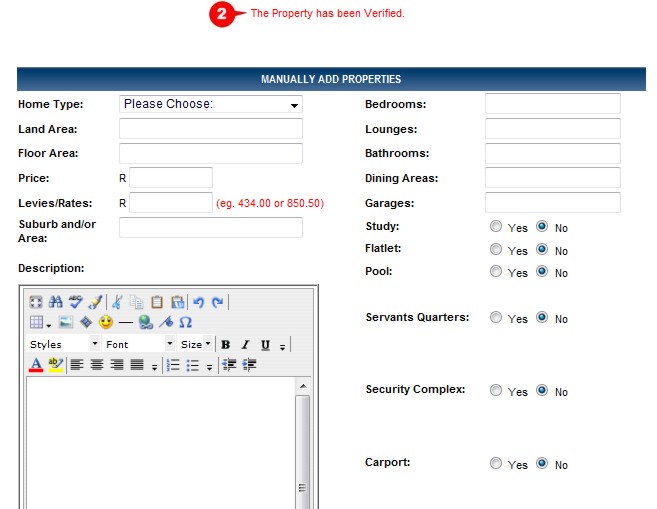Click the Garages input field
The image size is (657, 509).
(x=553, y=203)
